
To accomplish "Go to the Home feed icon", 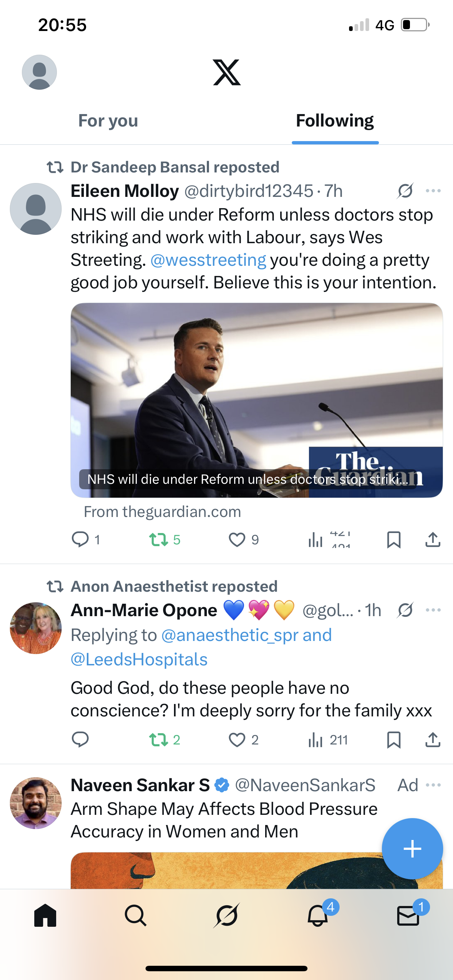I will [45, 915].
